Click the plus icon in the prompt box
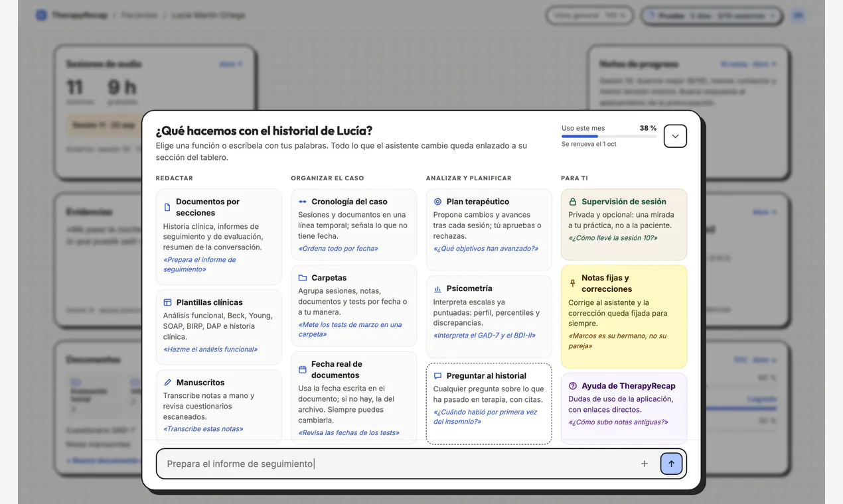The width and height of the screenshot is (843, 504). click(644, 464)
